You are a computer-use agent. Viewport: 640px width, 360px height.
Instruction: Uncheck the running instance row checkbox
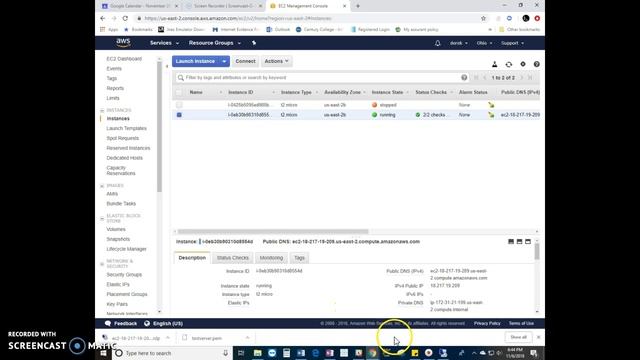[x=179, y=115]
